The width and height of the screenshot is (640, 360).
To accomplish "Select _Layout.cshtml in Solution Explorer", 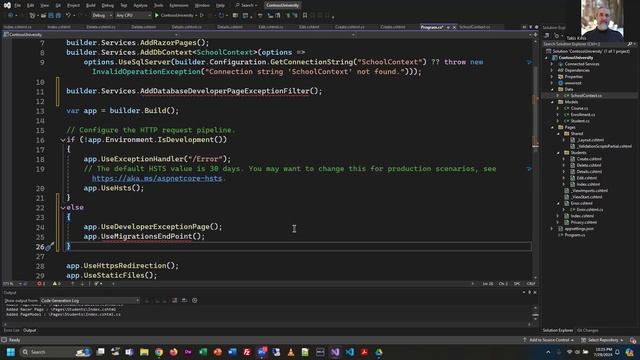I will 590,140.
